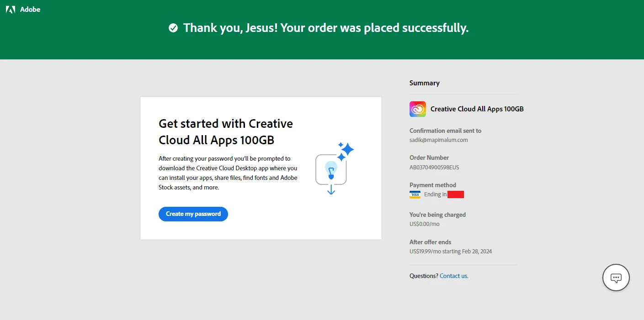Click the Adobe wordmark text

tap(30, 9)
